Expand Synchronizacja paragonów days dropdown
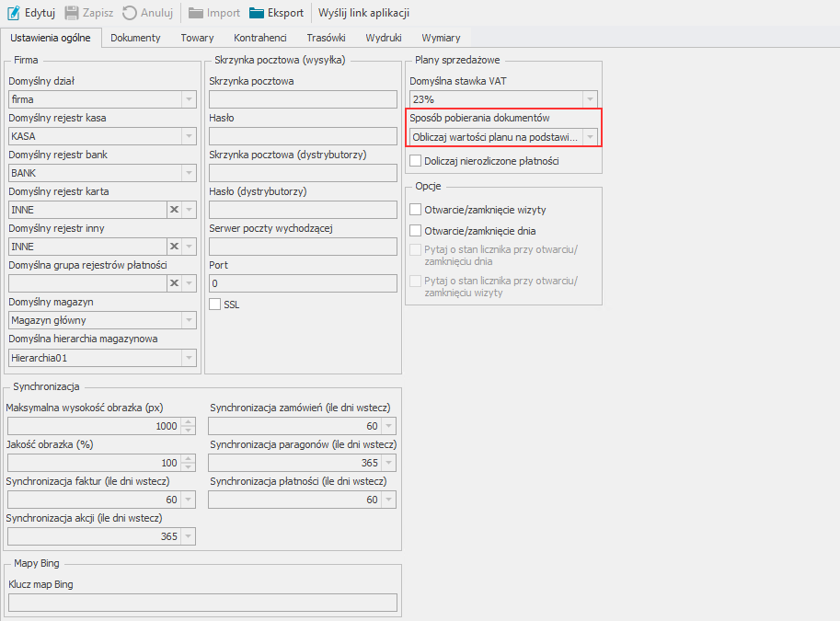The height and width of the screenshot is (621, 840). pos(389,463)
